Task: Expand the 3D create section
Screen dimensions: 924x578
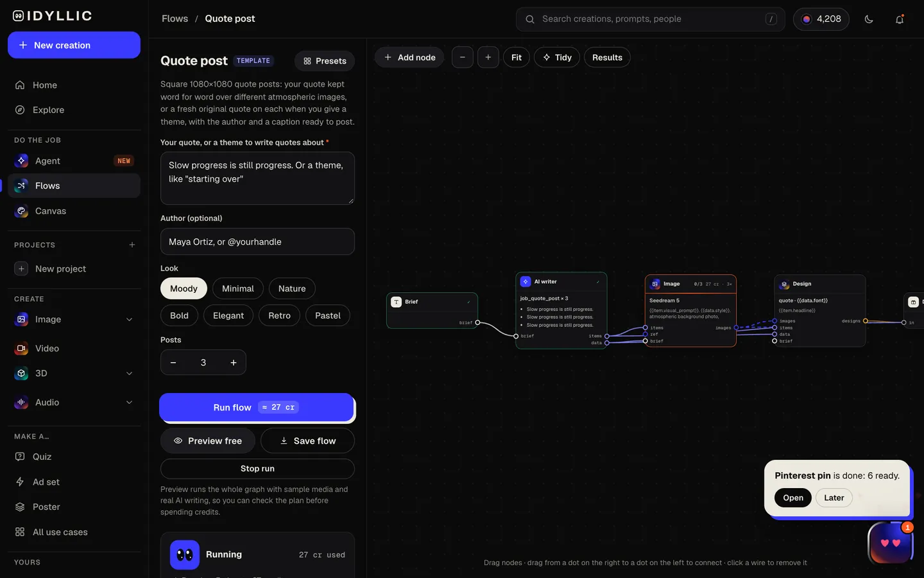Action: 129,373
